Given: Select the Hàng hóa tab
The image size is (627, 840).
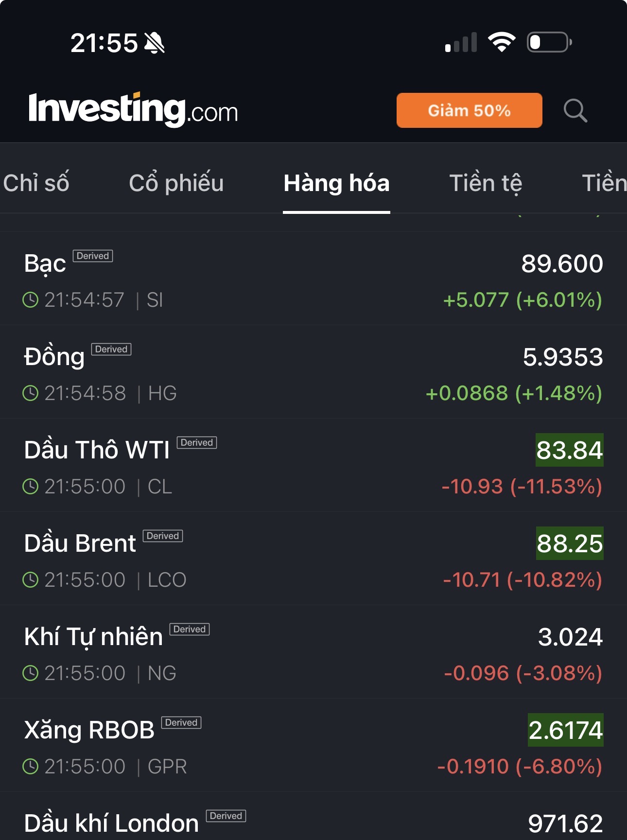Looking at the screenshot, I should [336, 183].
